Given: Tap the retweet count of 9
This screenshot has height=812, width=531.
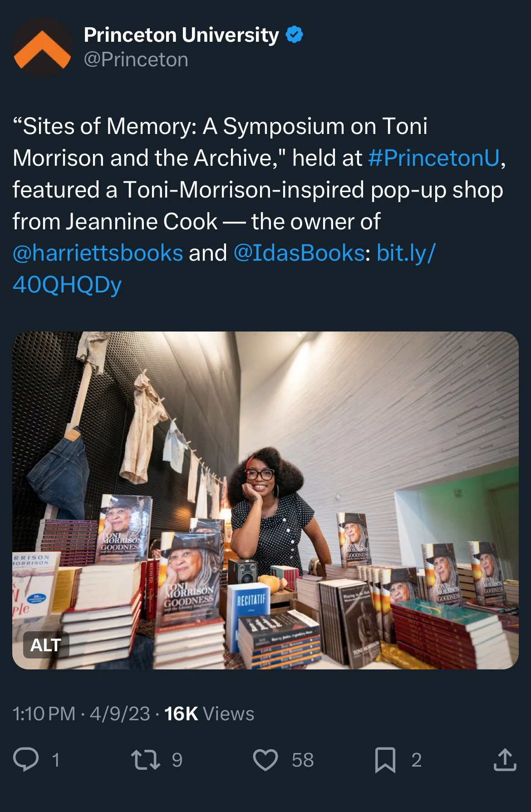Looking at the screenshot, I should (177, 760).
